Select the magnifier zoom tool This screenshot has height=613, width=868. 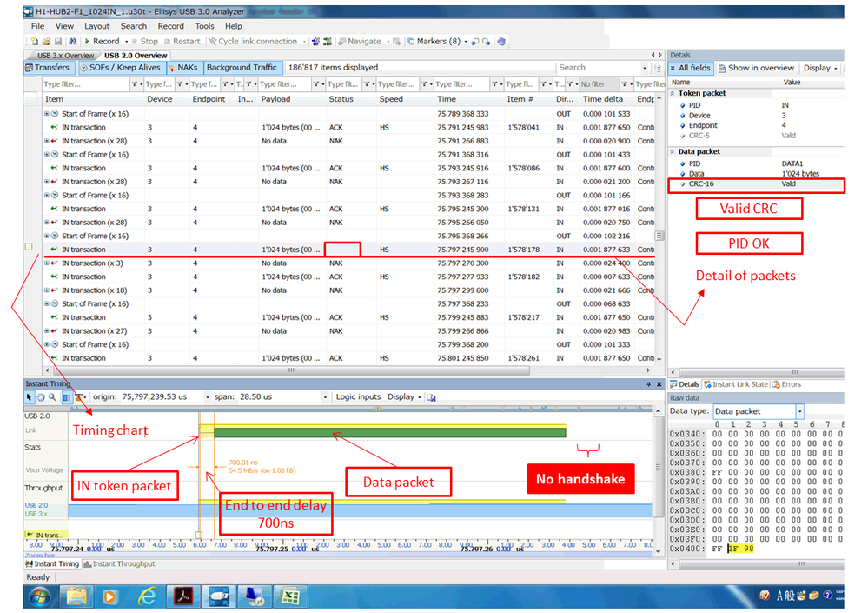click(53, 397)
